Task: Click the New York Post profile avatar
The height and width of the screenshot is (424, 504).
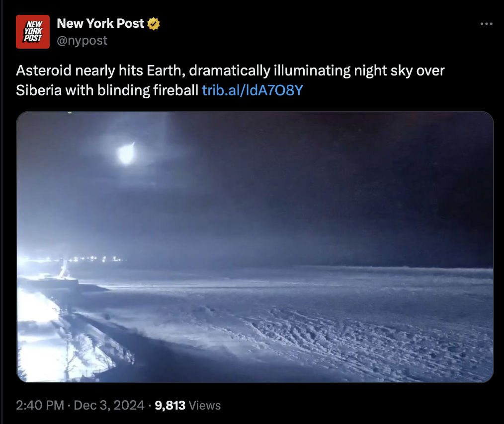Action: click(x=33, y=32)
